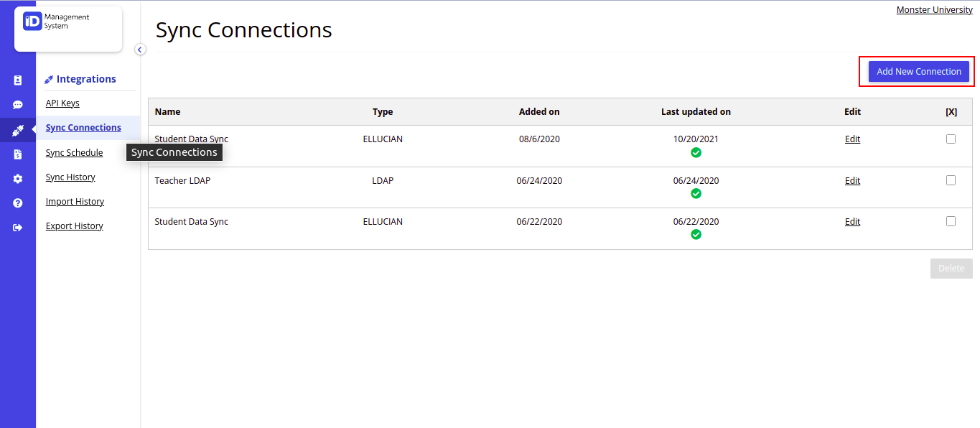Click the help question mark icon
The height and width of the screenshot is (428, 980).
point(18,203)
